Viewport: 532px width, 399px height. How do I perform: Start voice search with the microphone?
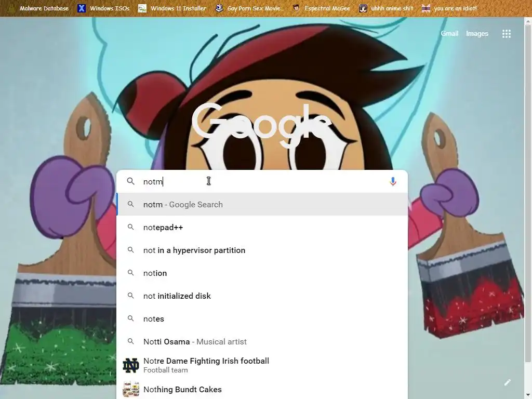pyautogui.click(x=393, y=181)
